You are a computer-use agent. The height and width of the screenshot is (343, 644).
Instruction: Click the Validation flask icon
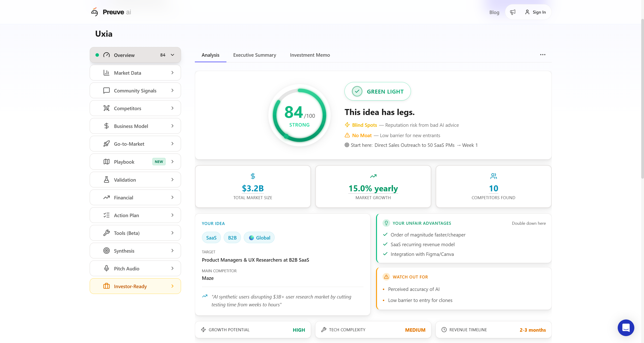tap(107, 180)
